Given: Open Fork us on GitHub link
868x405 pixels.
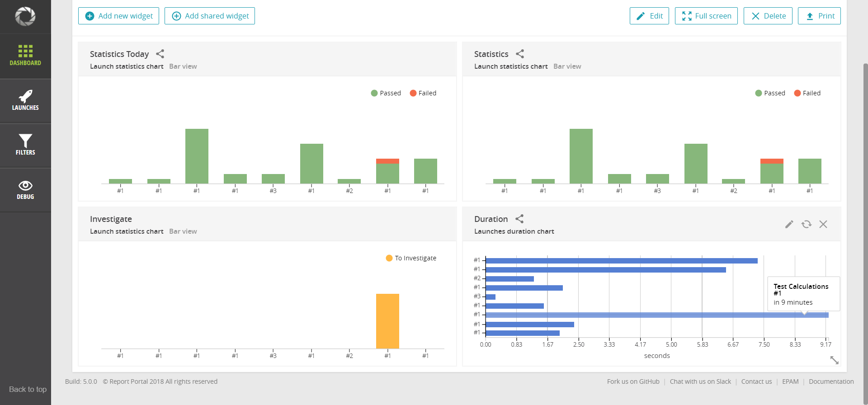Looking at the screenshot, I should [633, 381].
